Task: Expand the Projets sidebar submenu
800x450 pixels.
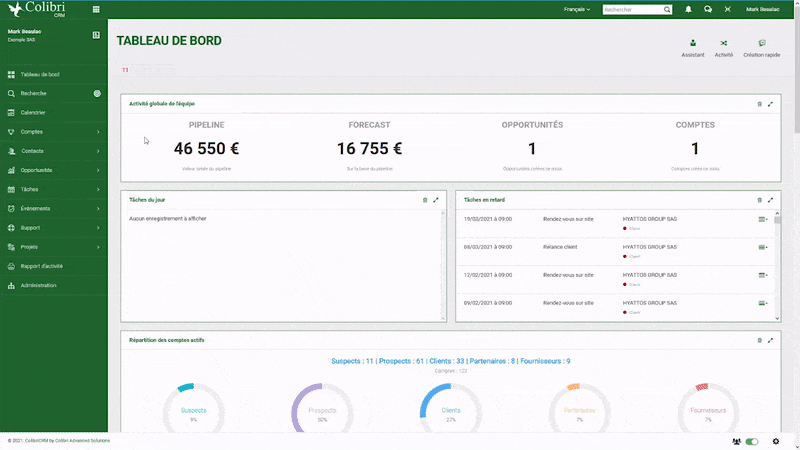Action: (98, 247)
